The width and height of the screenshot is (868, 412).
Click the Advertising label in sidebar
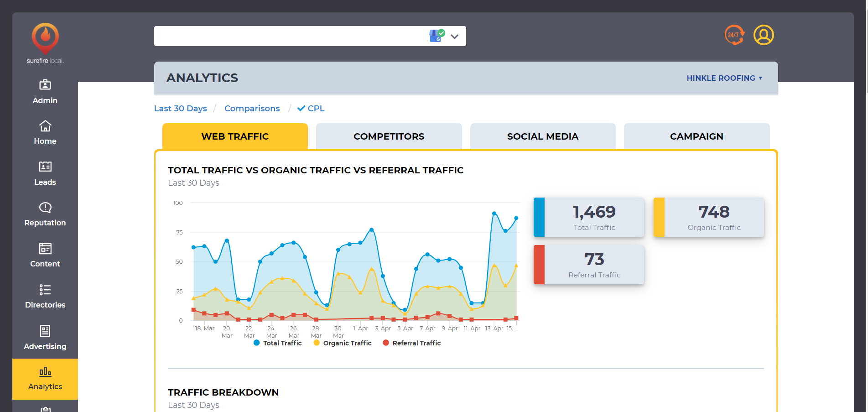pyautogui.click(x=45, y=346)
